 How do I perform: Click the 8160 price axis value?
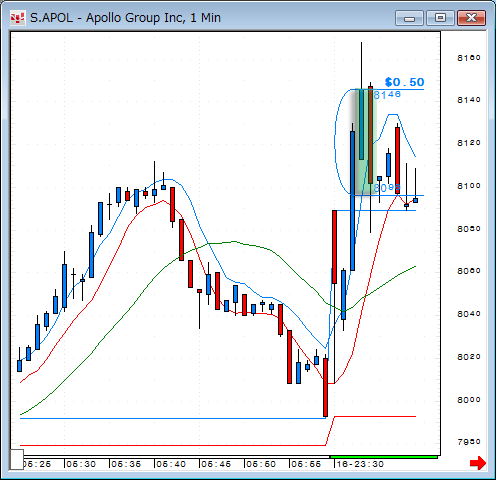click(x=469, y=58)
